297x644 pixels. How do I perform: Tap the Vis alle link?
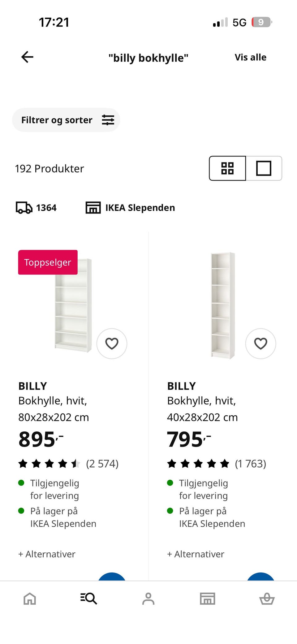(x=250, y=57)
